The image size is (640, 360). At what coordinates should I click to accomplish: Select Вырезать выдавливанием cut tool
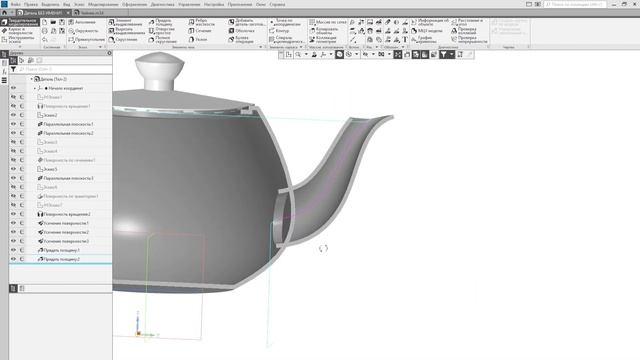(x=126, y=31)
